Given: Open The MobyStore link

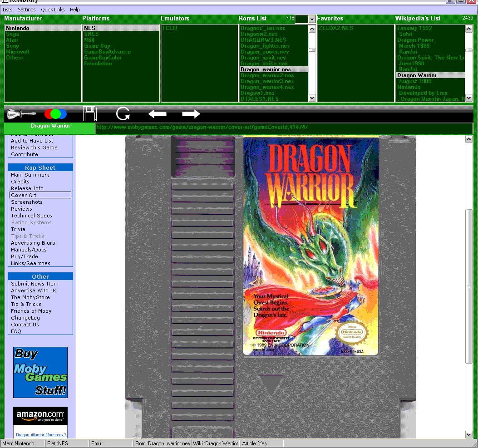Looking at the screenshot, I should point(30,297).
